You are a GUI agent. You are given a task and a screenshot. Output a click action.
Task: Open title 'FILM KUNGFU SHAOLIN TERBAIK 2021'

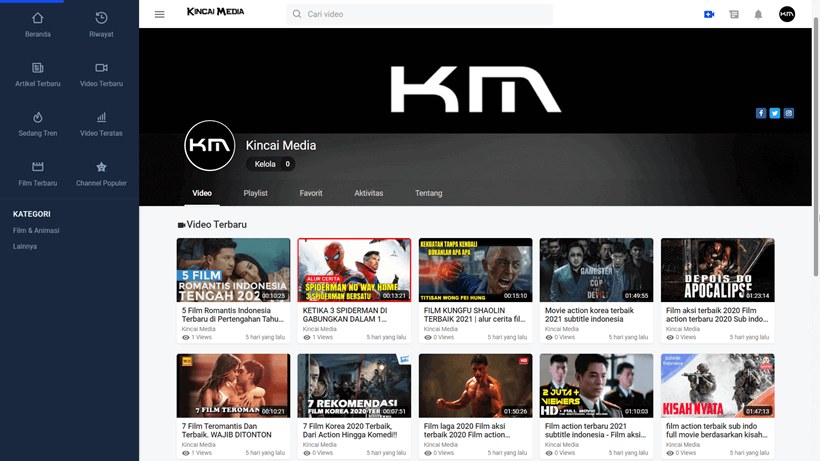[x=474, y=315]
